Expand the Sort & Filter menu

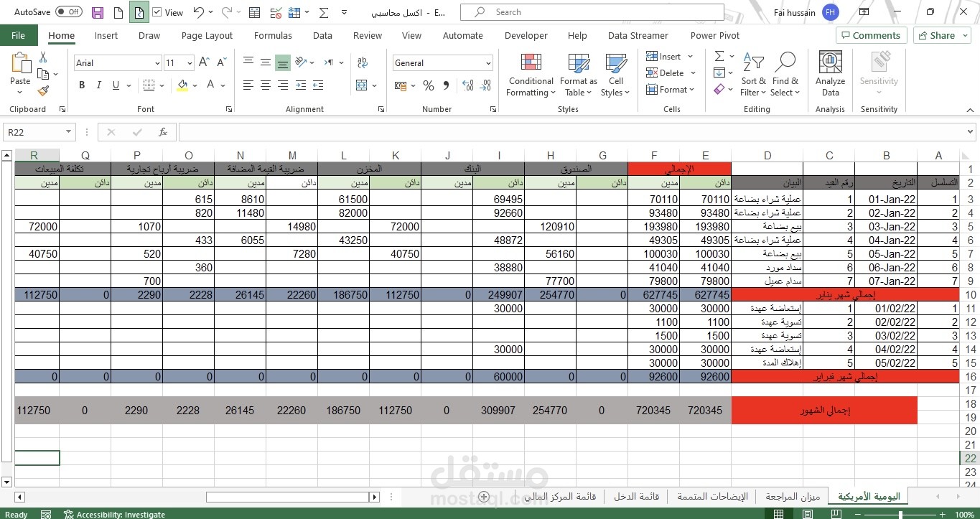(x=753, y=75)
